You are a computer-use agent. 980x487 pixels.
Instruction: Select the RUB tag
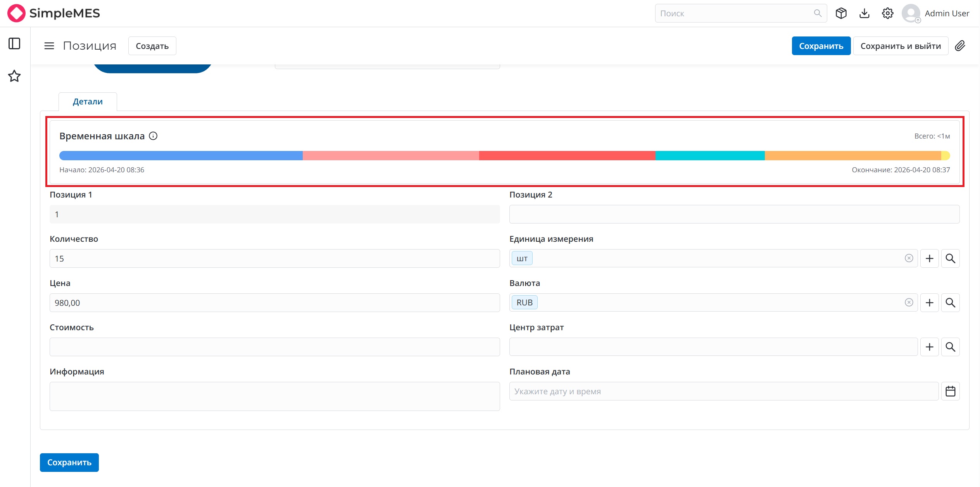(x=525, y=303)
